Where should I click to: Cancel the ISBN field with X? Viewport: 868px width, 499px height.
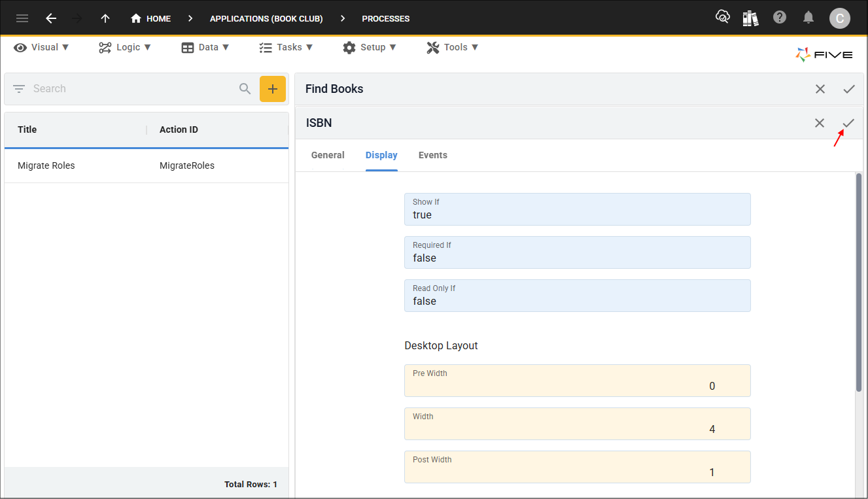click(820, 123)
